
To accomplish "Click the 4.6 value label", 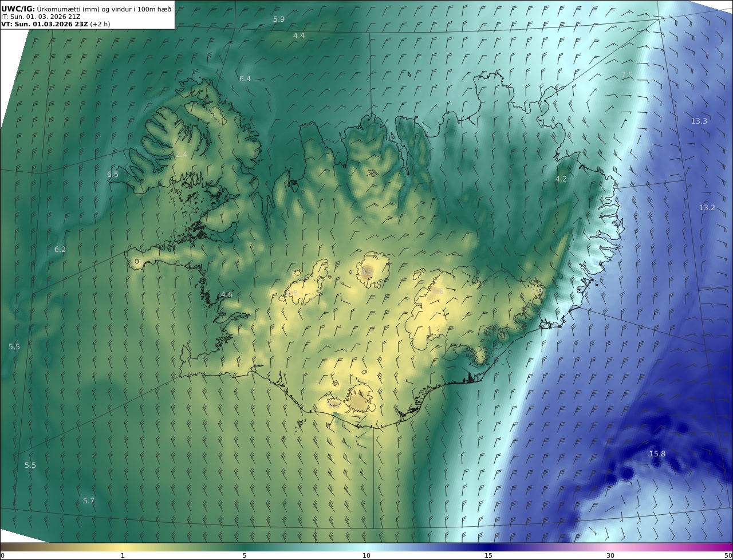I will tap(227, 294).
